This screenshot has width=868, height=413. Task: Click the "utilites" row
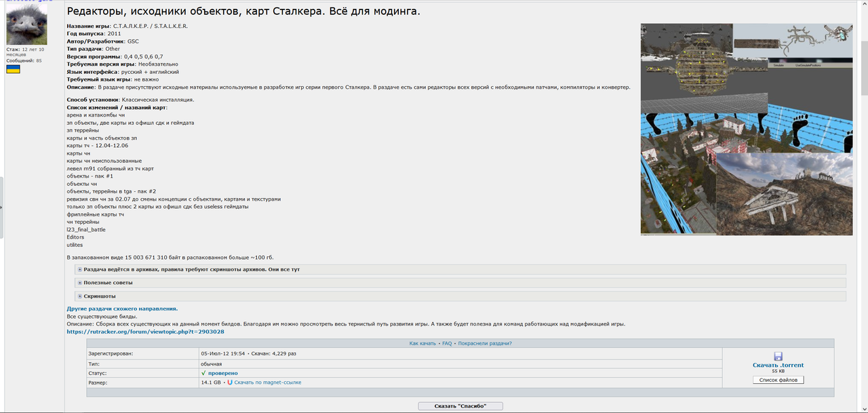pyautogui.click(x=76, y=245)
